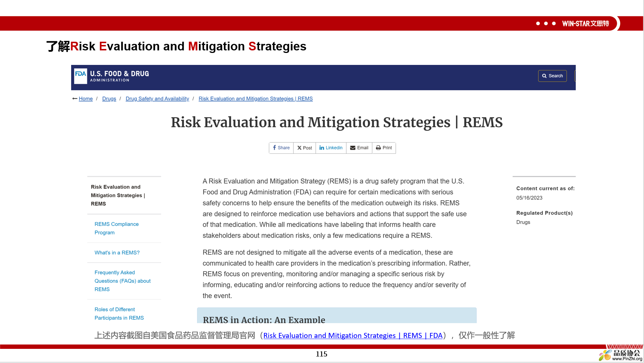Open REMS Compliance Program sidebar link

pyautogui.click(x=117, y=228)
